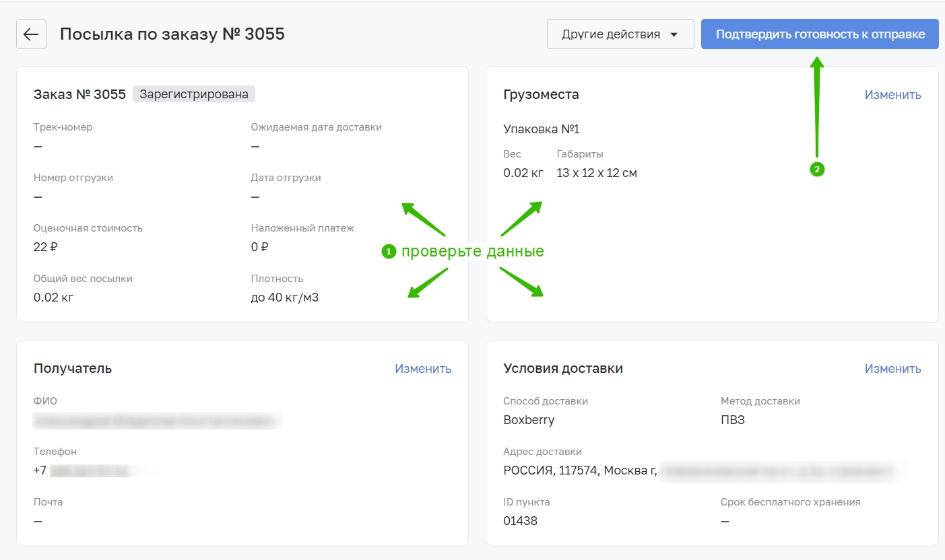The height and width of the screenshot is (560, 945).
Task: Click the dimensions '13 x 12 x 12 см'
Action: [597, 173]
